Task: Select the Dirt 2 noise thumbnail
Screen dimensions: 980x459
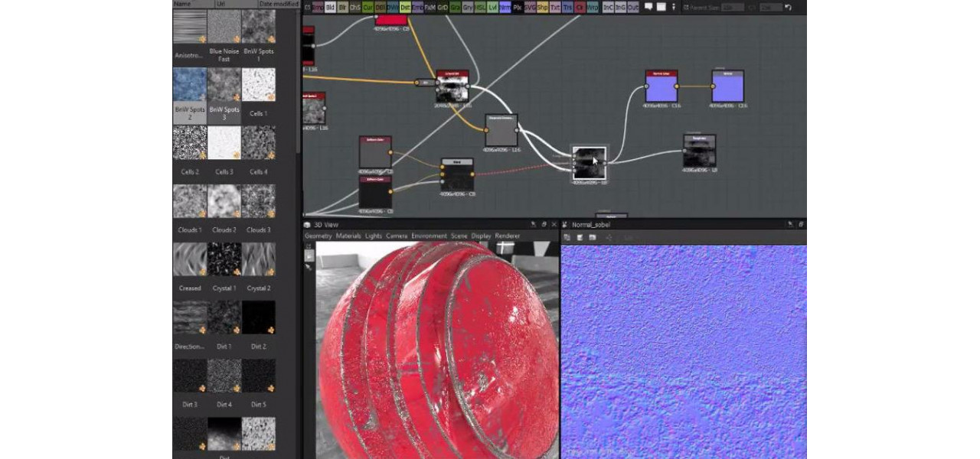Action: point(259,317)
